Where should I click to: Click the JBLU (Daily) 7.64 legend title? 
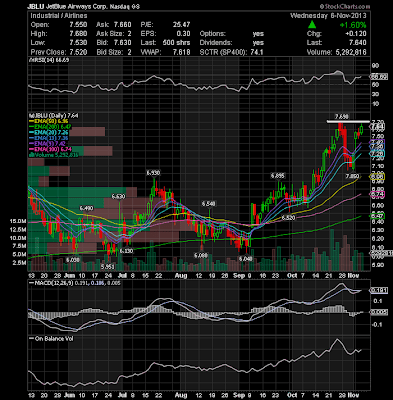point(54,116)
